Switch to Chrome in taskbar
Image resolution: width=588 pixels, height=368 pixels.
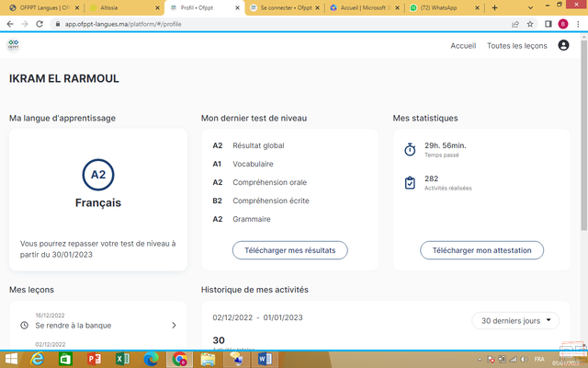click(x=180, y=360)
